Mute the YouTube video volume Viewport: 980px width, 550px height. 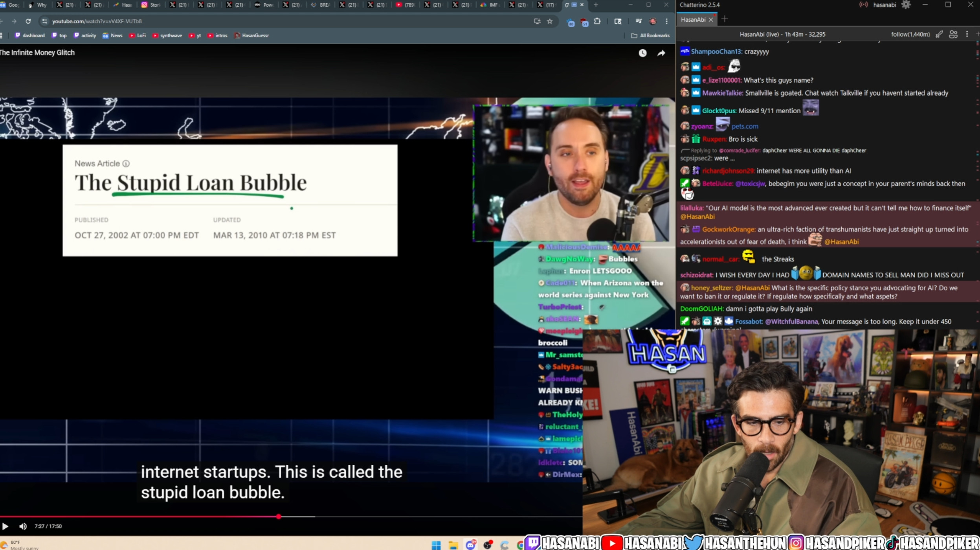pyautogui.click(x=23, y=526)
